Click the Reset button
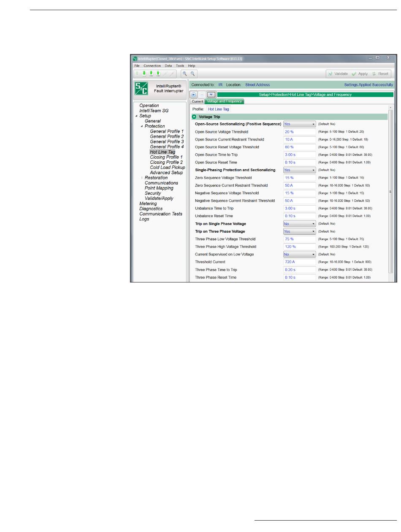Viewport: 401px width, 532px height. [x=380, y=73]
